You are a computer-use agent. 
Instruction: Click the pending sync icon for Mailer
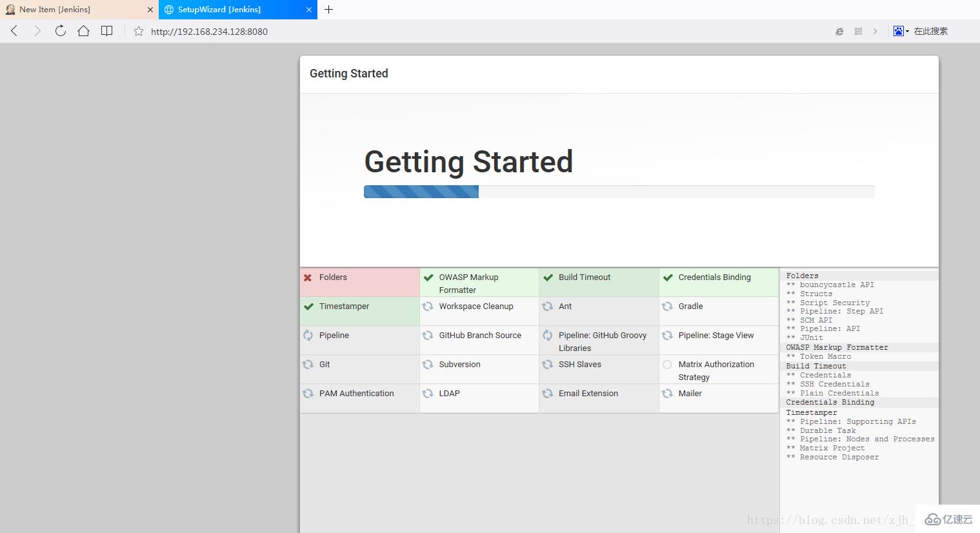tap(668, 394)
